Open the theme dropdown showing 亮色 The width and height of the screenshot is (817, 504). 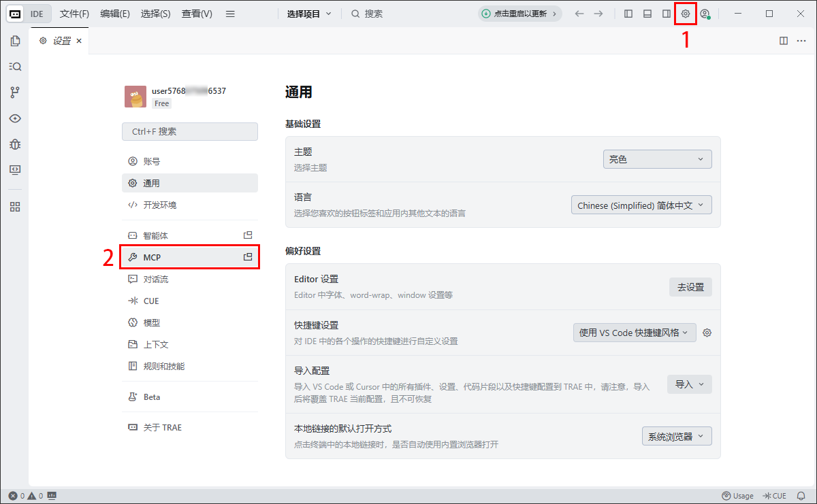coord(657,159)
